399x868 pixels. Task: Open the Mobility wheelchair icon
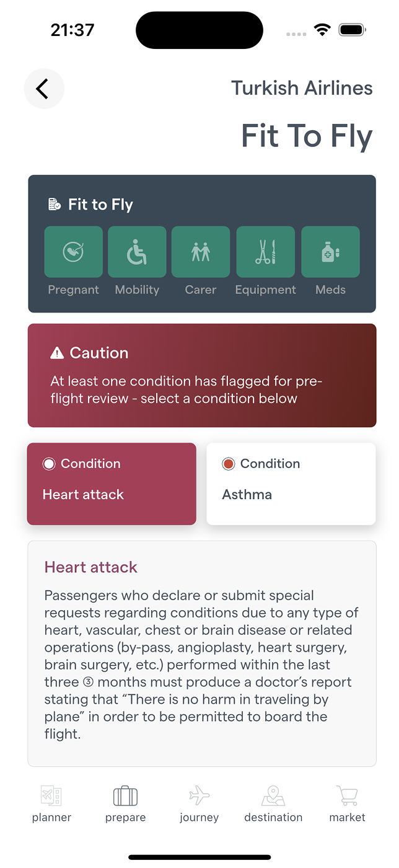coord(137,252)
